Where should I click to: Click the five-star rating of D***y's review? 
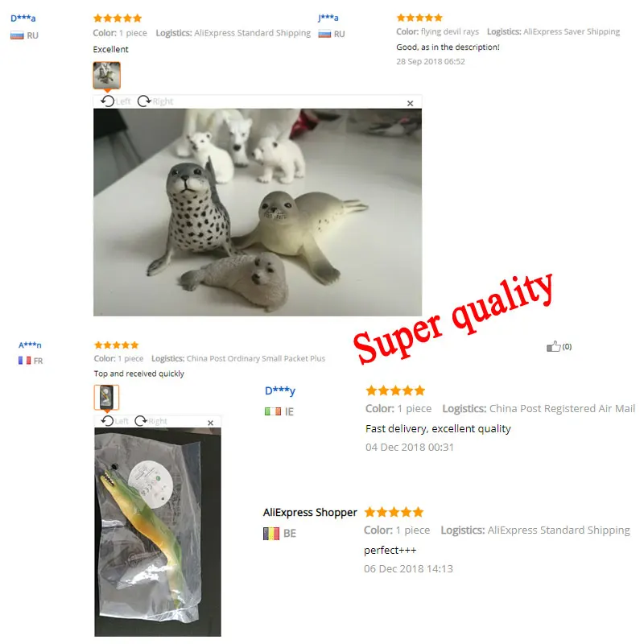395,390
